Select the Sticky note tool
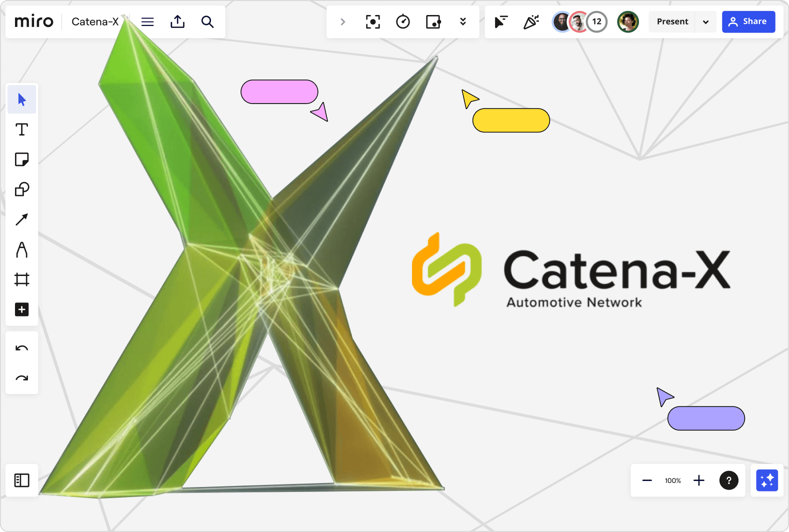Screen dimensions: 789x532 pyautogui.click(x=21, y=159)
